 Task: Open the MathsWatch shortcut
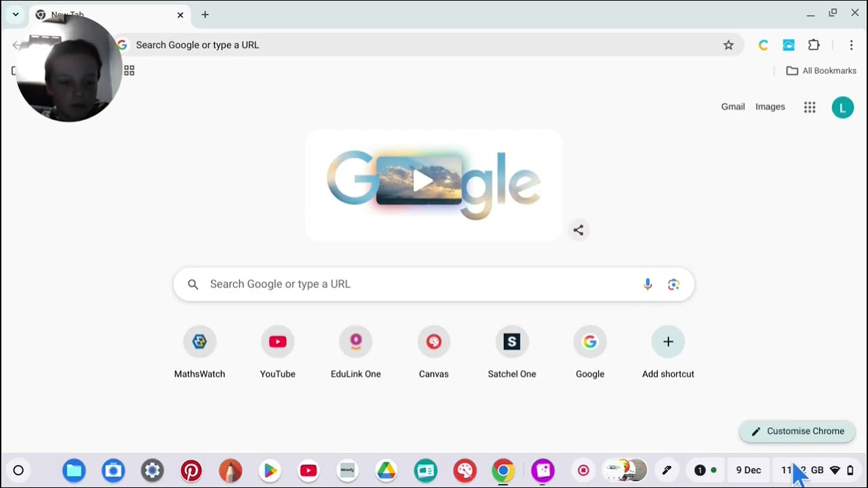coord(199,353)
